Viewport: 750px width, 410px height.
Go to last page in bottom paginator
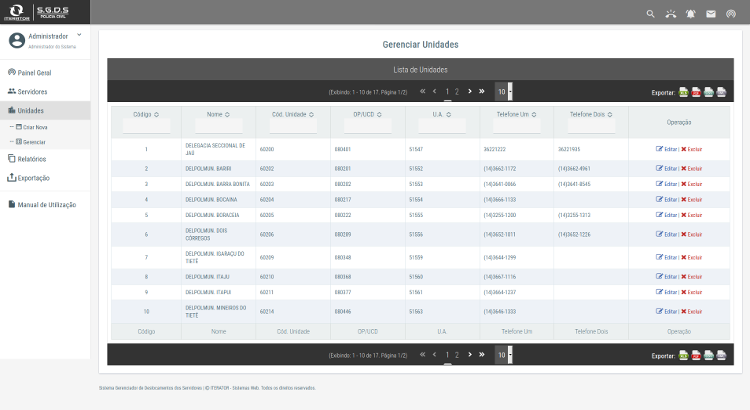pyautogui.click(x=482, y=355)
